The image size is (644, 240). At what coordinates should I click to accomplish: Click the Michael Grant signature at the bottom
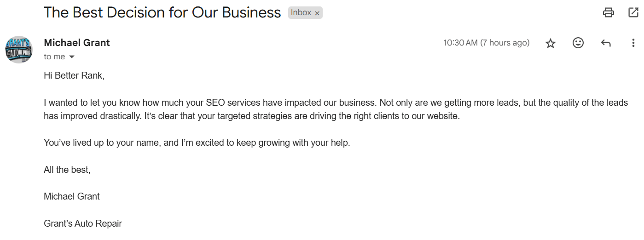click(x=72, y=196)
